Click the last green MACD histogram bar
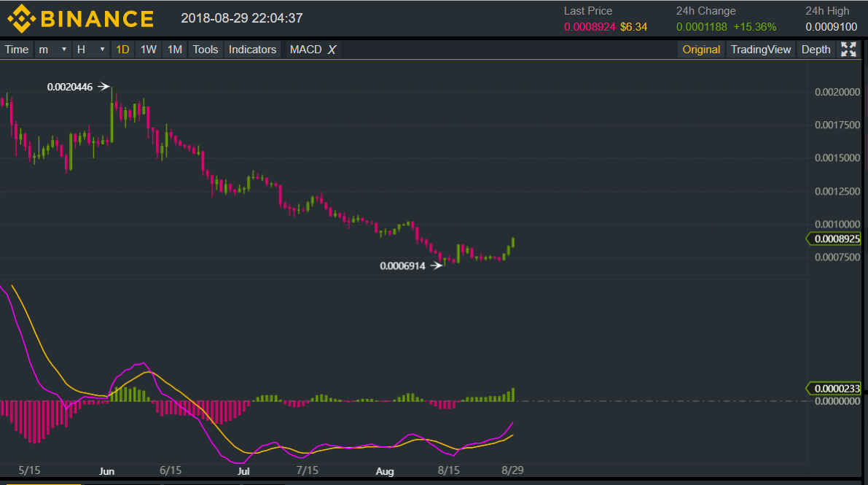868x485 pixels. 514,395
